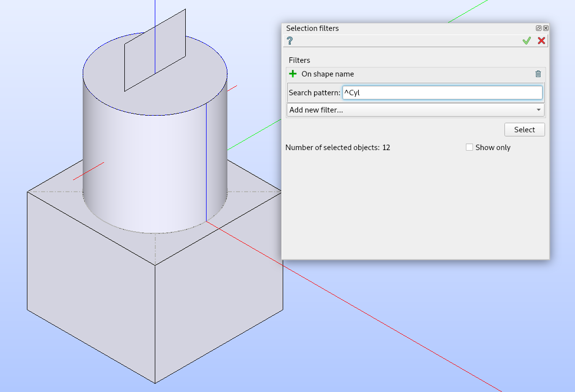
Task: Delete the On shape name filter with trash icon
Action: click(x=538, y=74)
